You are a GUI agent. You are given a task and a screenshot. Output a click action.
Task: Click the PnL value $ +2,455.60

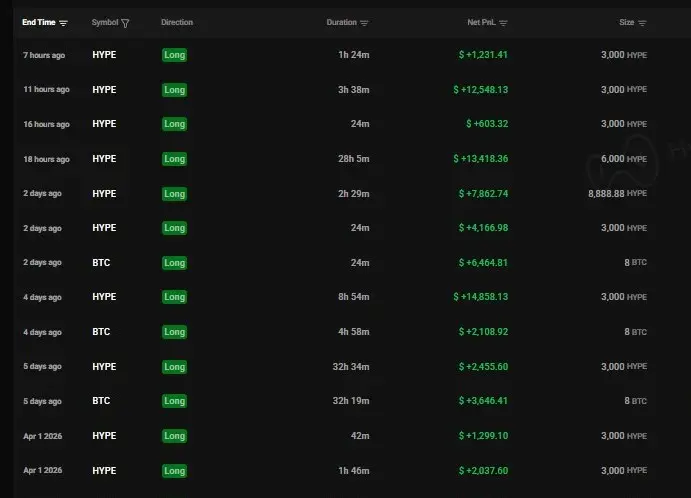[x=483, y=367]
